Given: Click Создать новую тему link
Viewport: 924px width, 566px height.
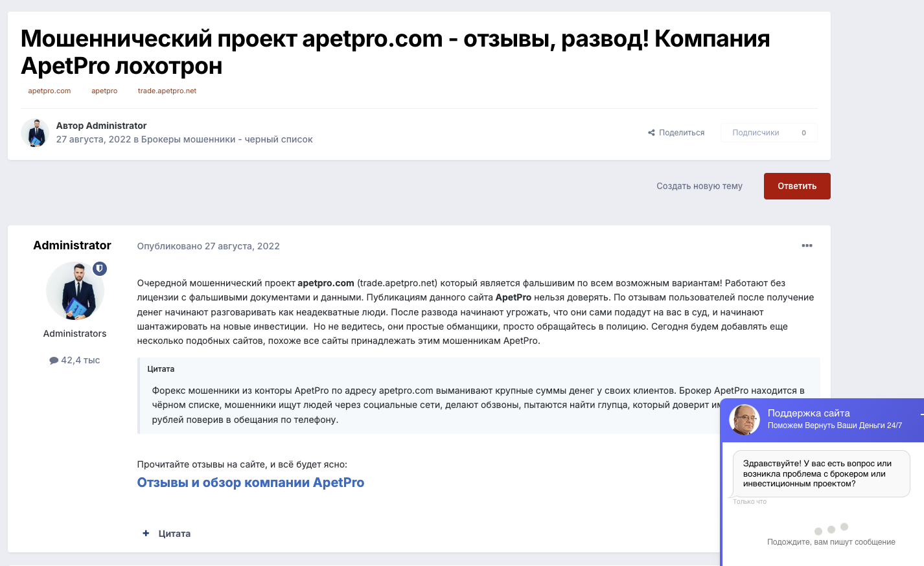Looking at the screenshot, I should (699, 186).
